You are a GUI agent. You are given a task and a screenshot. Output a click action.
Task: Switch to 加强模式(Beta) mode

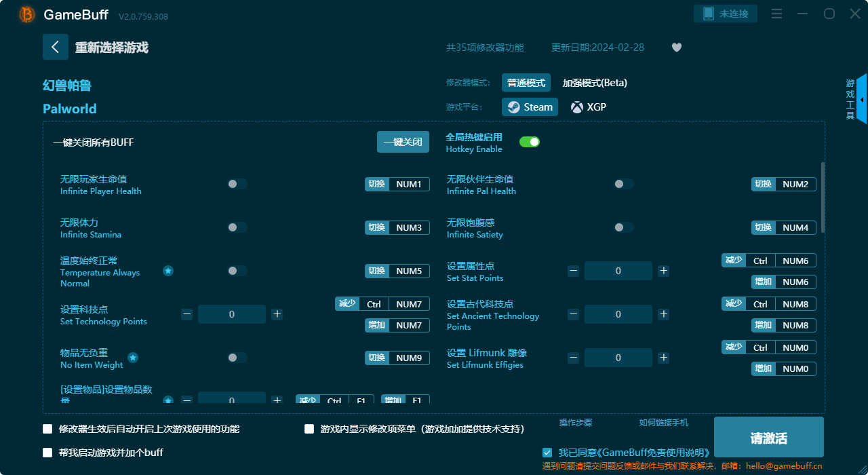point(595,83)
